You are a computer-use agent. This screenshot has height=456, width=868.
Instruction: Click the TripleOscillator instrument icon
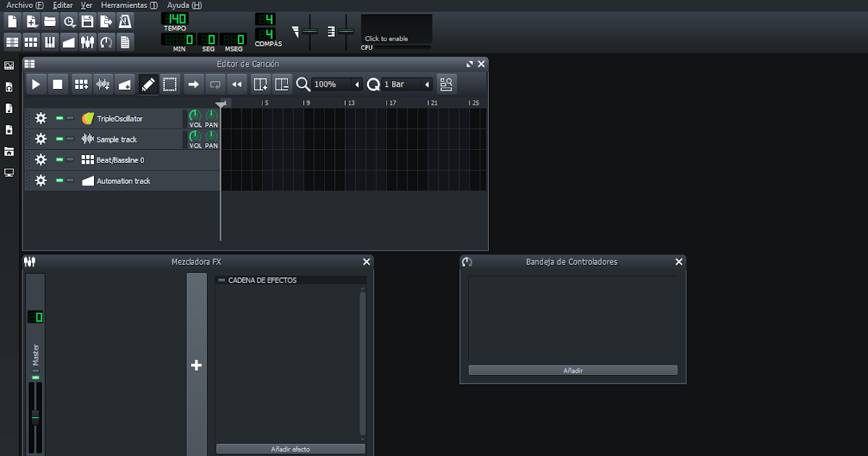(x=88, y=118)
